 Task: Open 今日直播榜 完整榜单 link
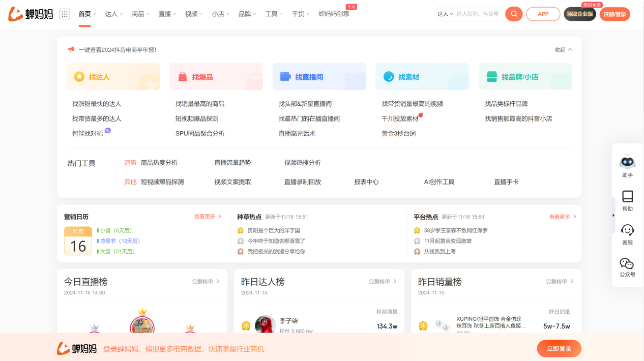click(x=206, y=281)
